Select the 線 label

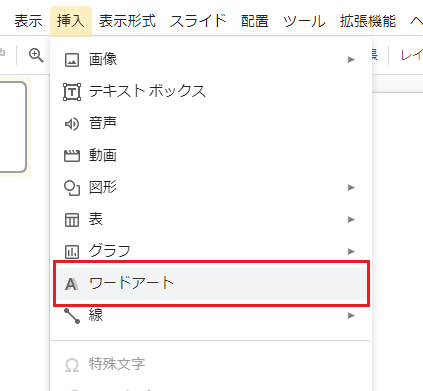pos(96,315)
